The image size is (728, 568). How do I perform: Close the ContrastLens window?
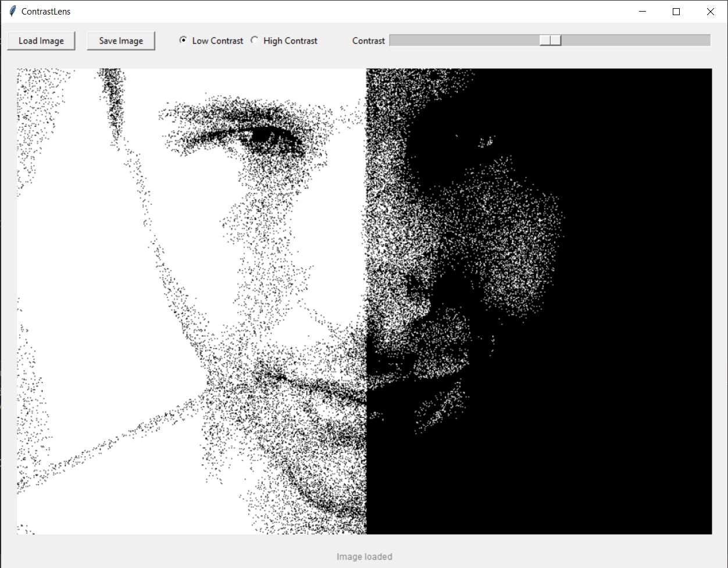point(710,12)
